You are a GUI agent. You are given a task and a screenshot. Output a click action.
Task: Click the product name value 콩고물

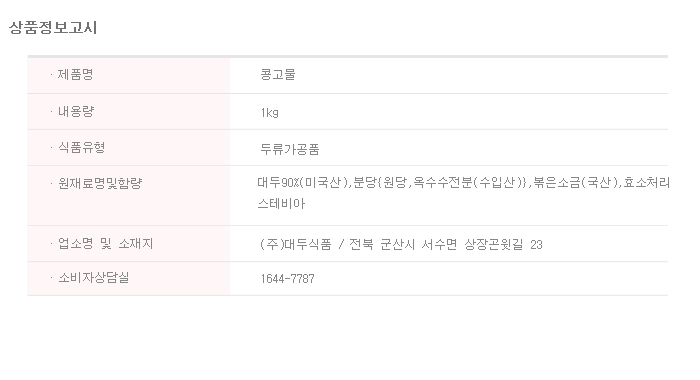[278, 75]
